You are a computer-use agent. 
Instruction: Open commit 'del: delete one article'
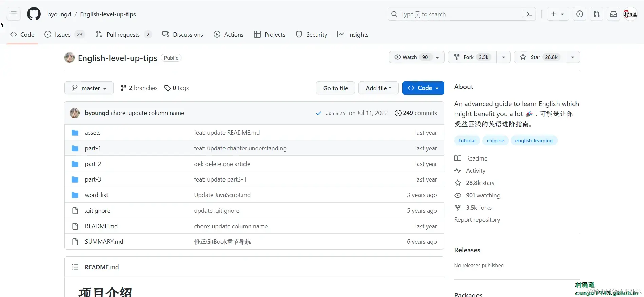[222, 164]
